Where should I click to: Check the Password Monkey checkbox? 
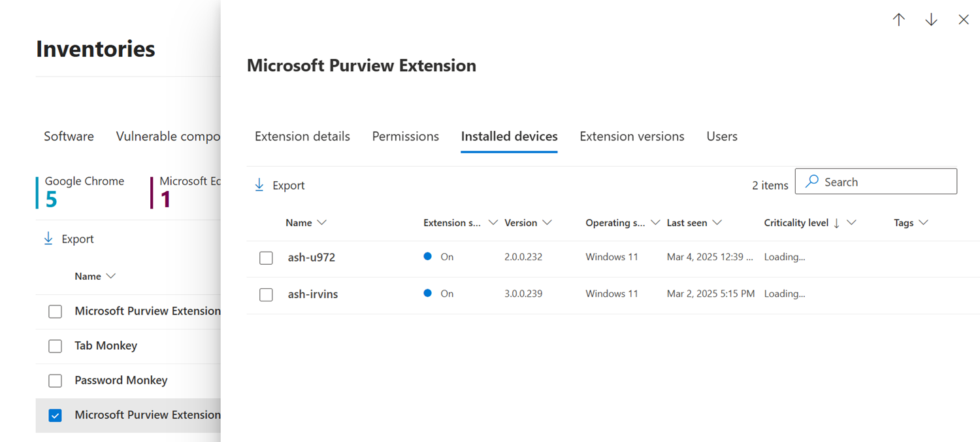coord(55,381)
